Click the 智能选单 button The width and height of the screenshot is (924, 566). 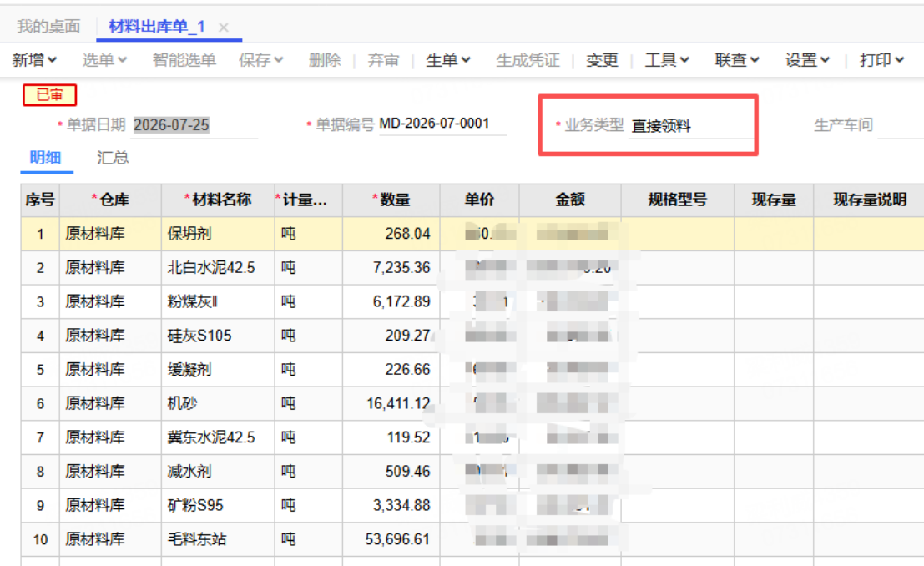[x=184, y=60]
